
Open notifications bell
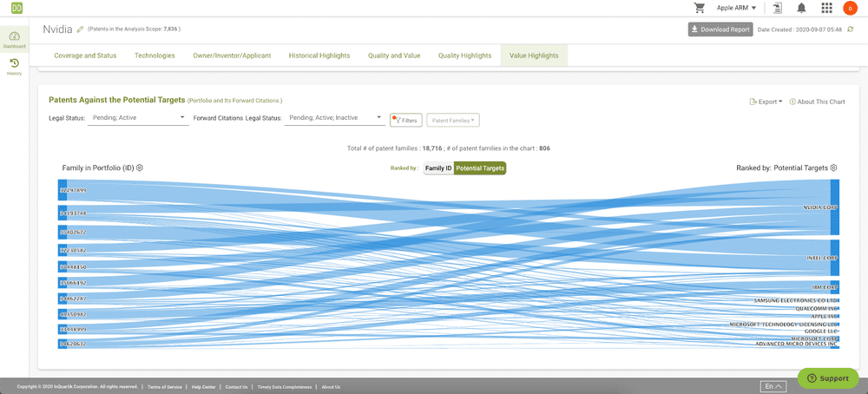click(x=801, y=8)
